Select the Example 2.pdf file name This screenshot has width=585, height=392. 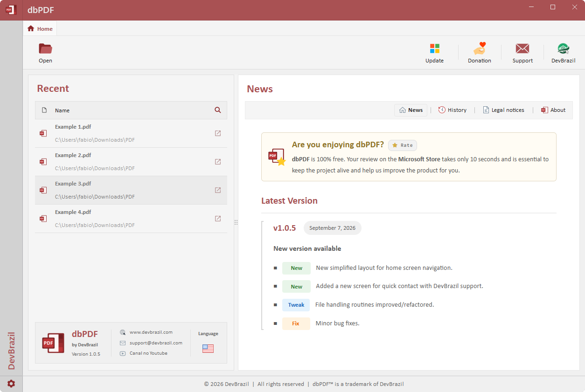point(73,155)
